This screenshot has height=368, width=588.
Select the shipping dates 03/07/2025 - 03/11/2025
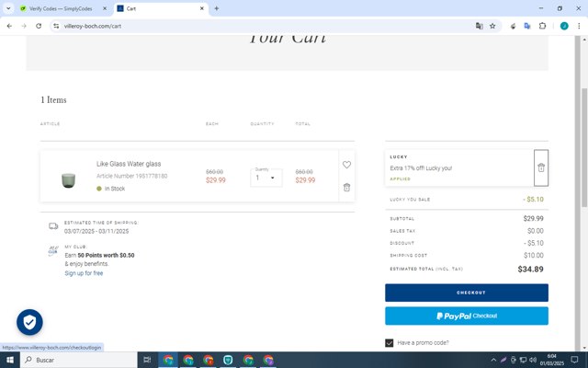pos(96,231)
